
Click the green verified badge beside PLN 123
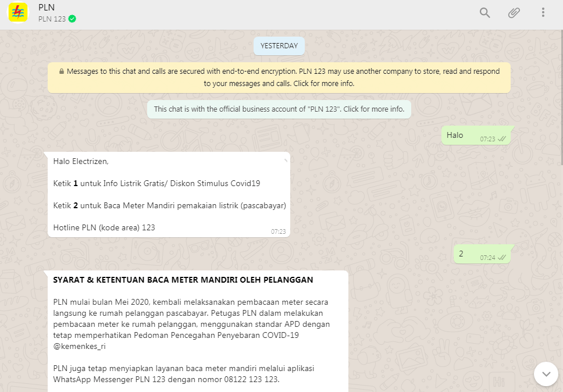pyautogui.click(x=72, y=19)
